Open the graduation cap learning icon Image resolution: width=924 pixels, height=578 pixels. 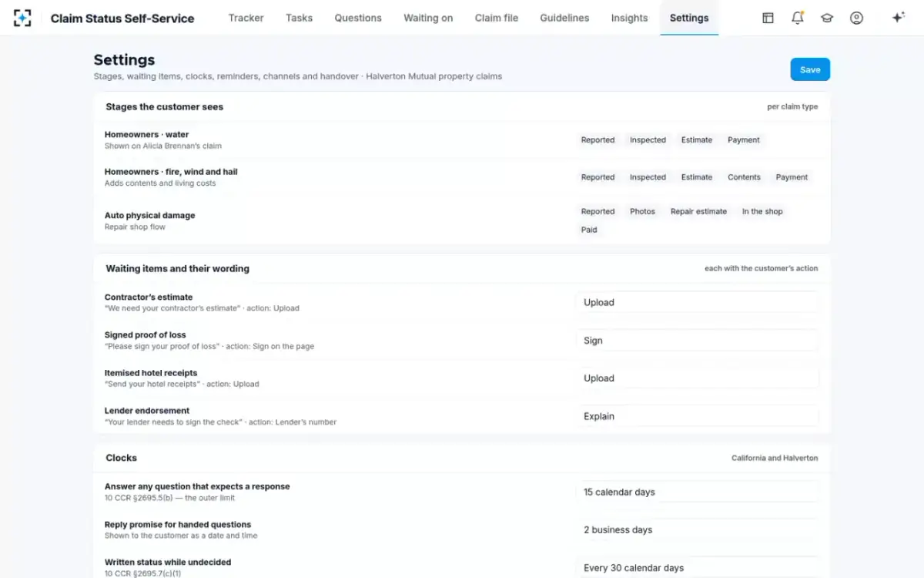tap(827, 18)
